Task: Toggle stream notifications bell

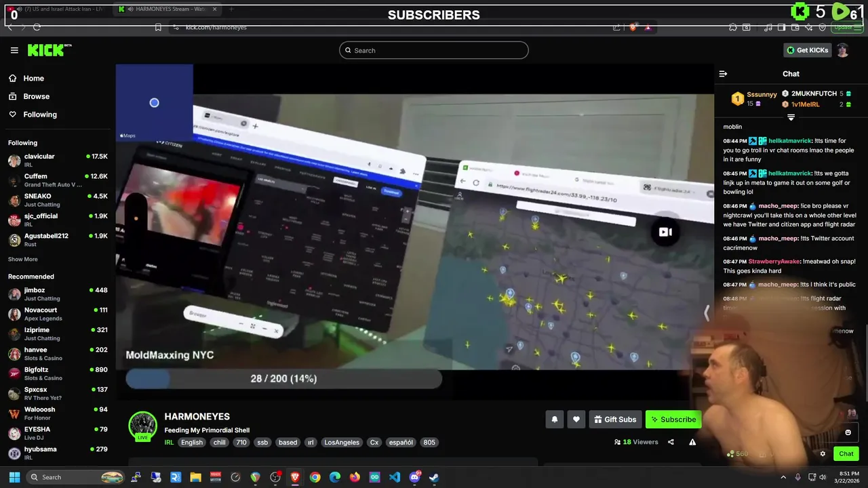Action: pos(554,420)
